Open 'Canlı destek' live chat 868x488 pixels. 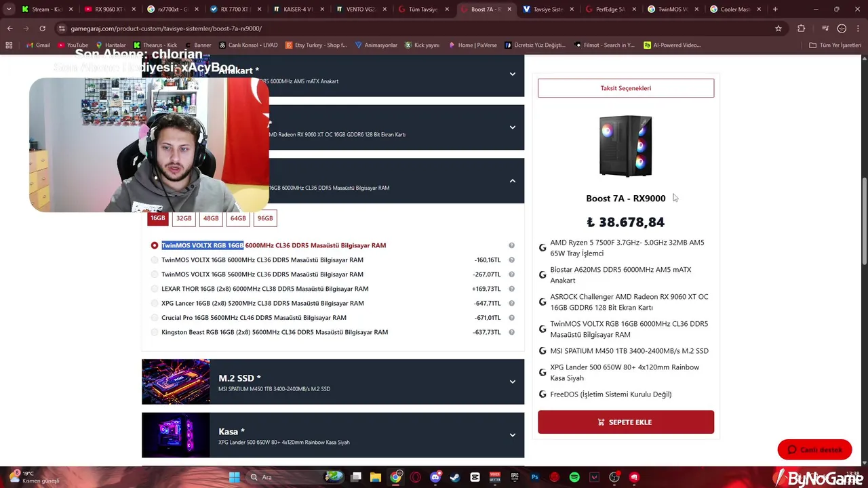pyautogui.click(x=814, y=450)
